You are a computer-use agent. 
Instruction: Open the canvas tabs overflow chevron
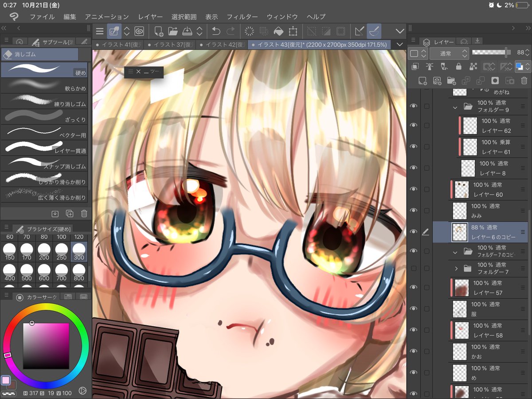400,44
